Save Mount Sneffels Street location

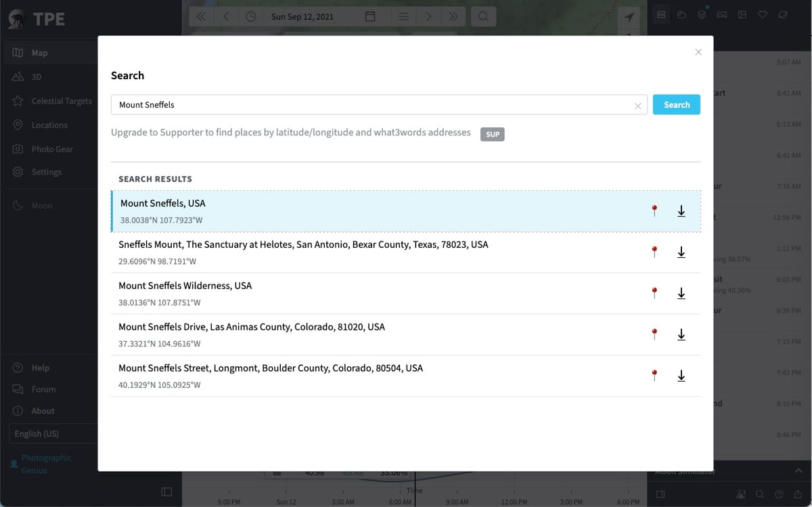point(681,376)
